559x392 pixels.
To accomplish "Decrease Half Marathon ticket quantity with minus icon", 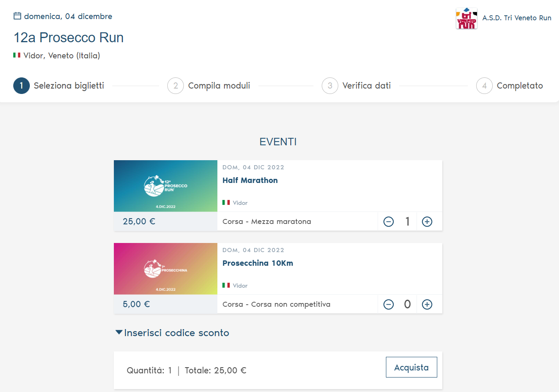I will [x=388, y=222].
